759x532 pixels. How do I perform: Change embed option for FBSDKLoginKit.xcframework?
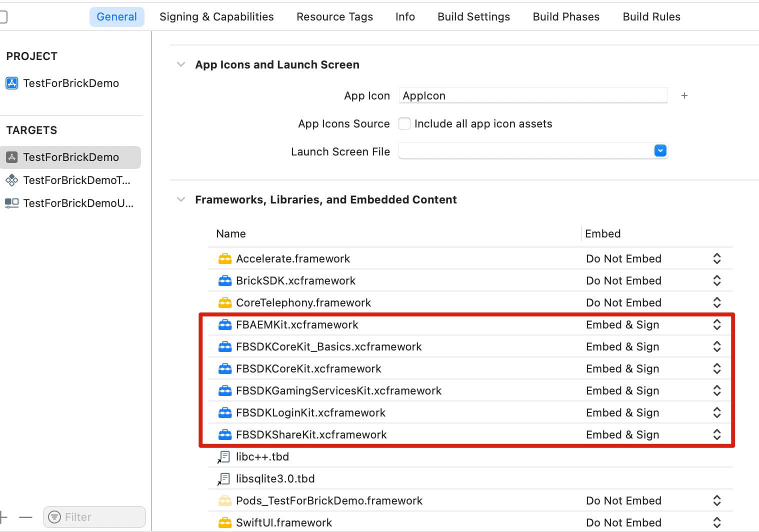[x=716, y=412]
